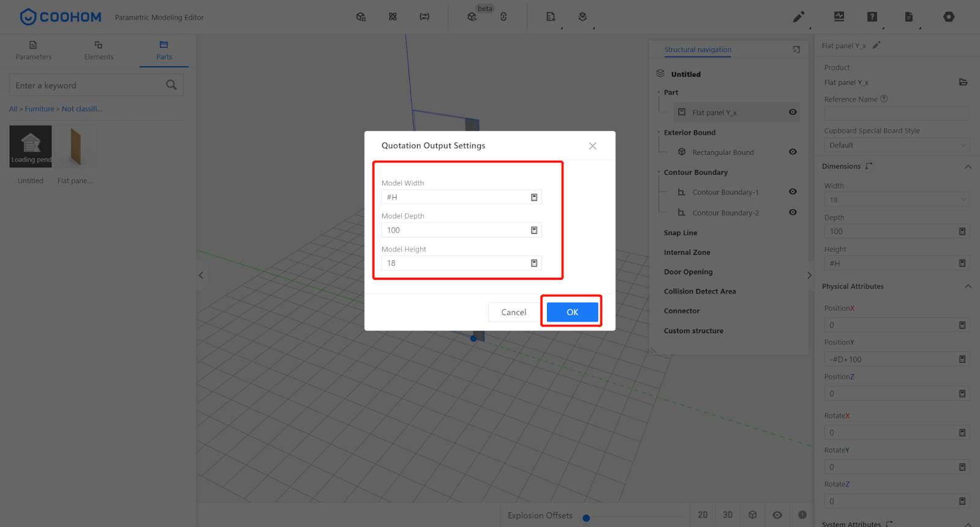Collapse the Dimensions section

pos(968,166)
